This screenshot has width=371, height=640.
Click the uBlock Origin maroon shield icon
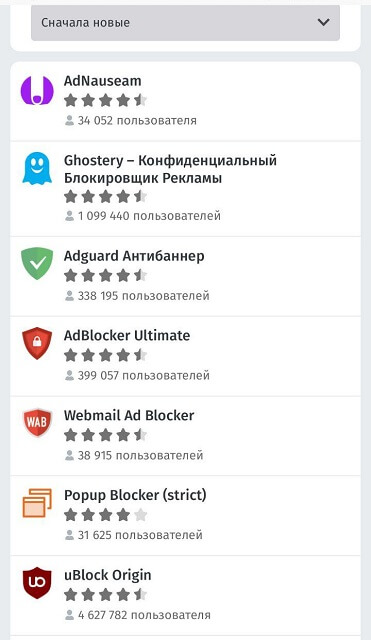tap(37, 583)
